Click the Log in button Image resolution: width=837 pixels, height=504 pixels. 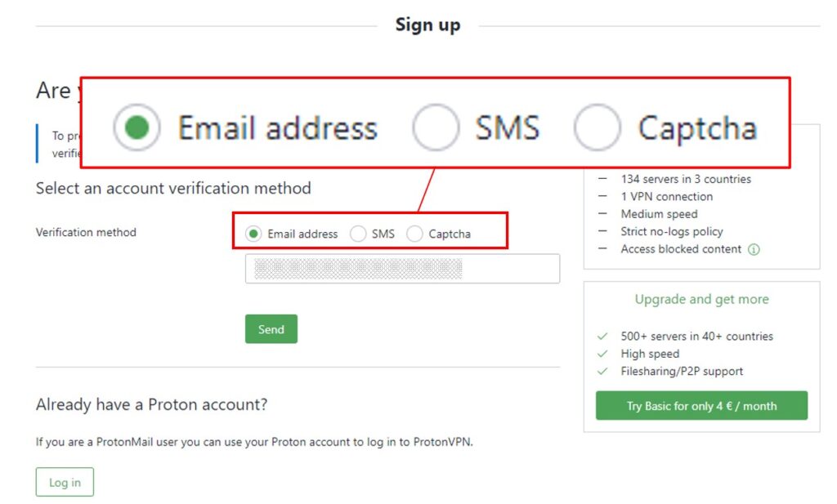(x=65, y=482)
